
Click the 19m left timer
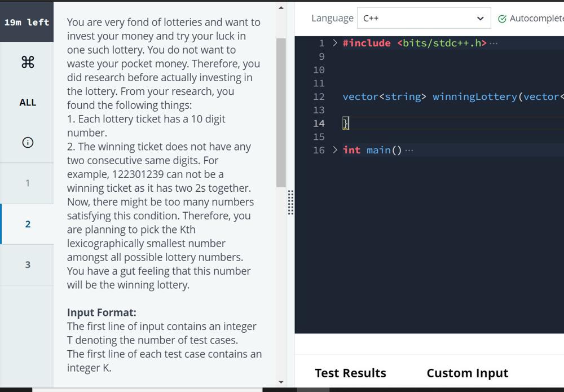pyautogui.click(x=27, y=23)
